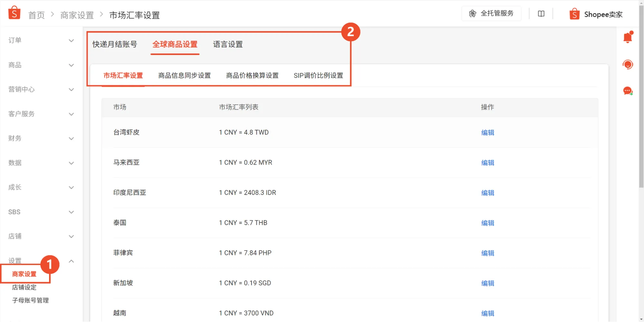Open the 商品信息同步设置 sub-tab

click(x=184, y=75)
